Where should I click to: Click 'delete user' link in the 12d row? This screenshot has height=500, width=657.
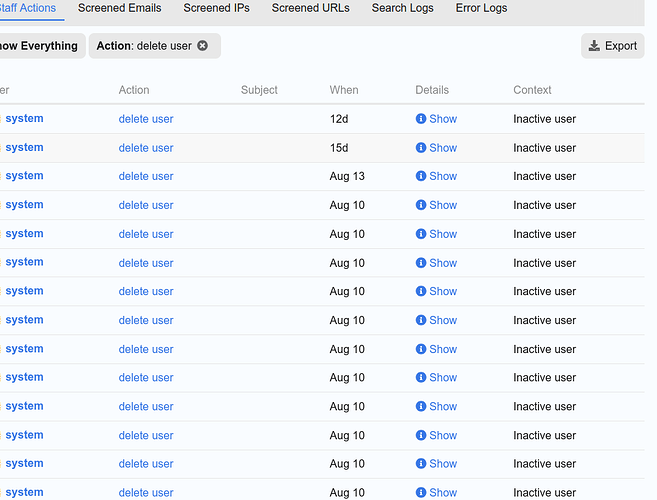146,119
